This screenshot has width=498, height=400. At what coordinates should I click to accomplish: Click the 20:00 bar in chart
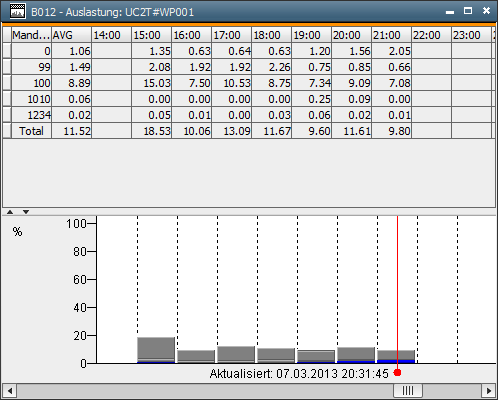[356, 355]
